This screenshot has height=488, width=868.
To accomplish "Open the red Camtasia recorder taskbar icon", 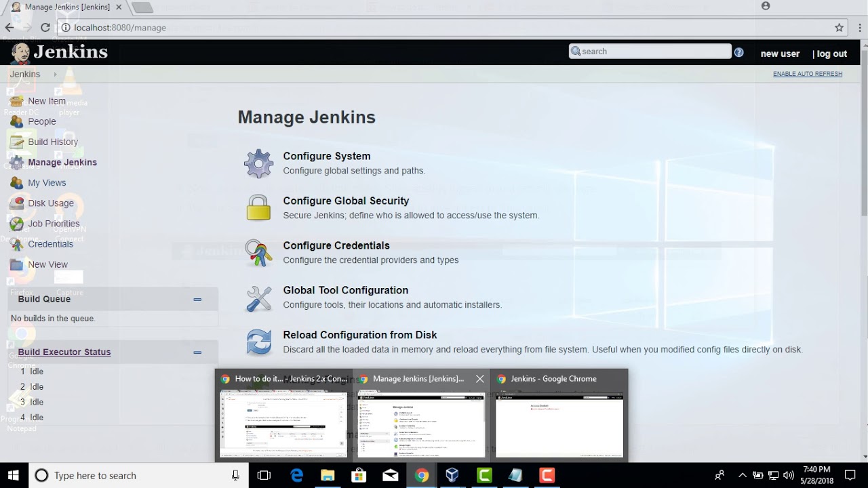I will [547, 475].
